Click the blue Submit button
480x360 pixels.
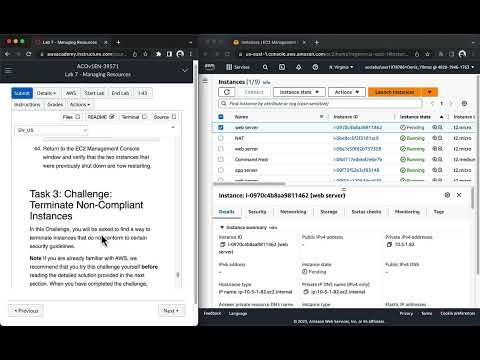coord(22,93)
